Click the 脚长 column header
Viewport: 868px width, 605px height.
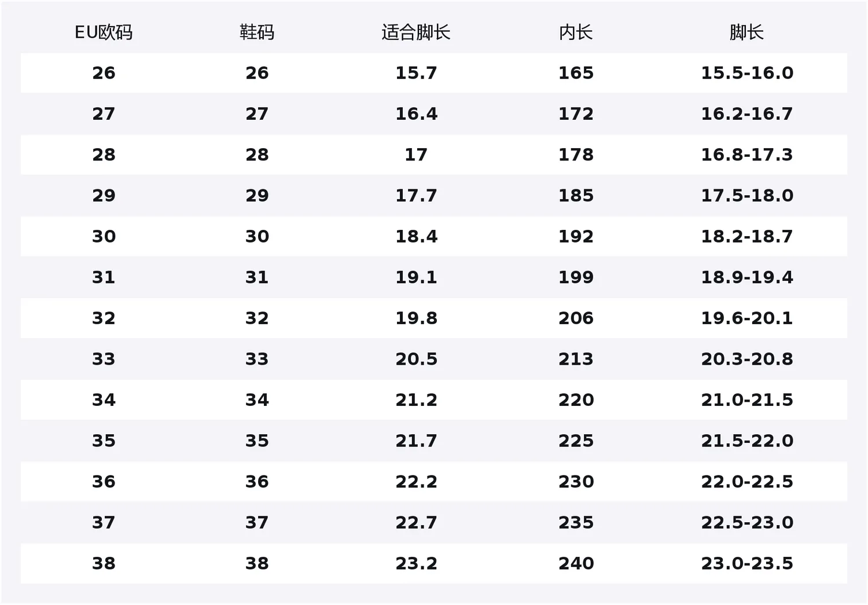click(746, 32)
